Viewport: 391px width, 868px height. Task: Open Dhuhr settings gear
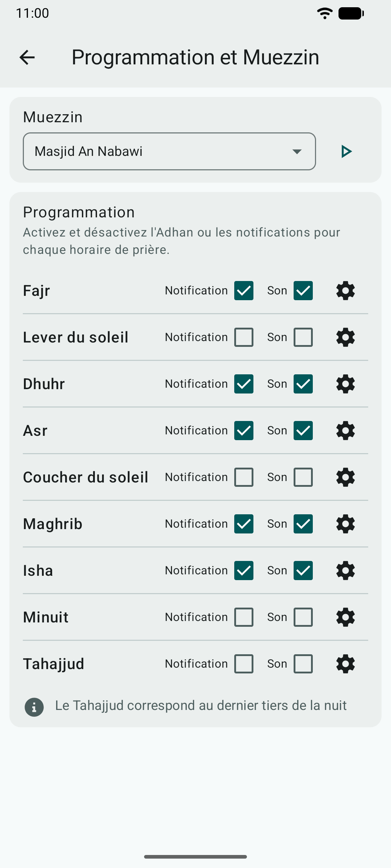coord(345,384)
